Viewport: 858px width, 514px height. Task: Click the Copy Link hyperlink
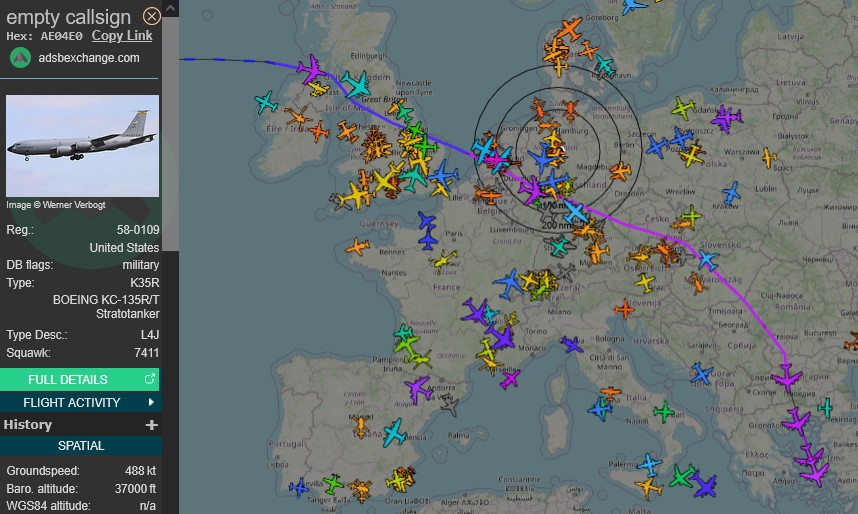point(122,36)
